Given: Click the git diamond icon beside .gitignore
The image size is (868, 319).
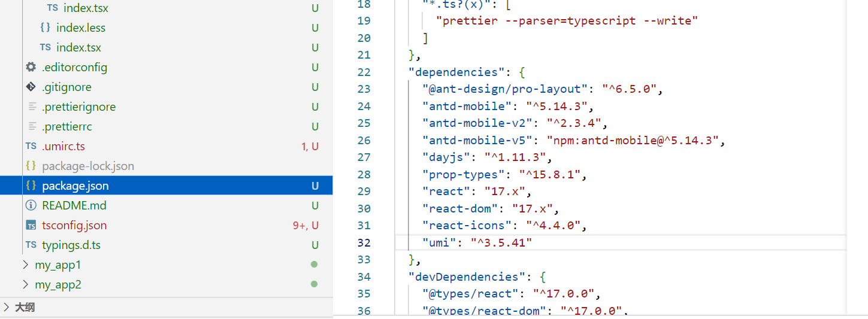Looking at the screenshot, I should pyautogui.click(x=31, y=87).
